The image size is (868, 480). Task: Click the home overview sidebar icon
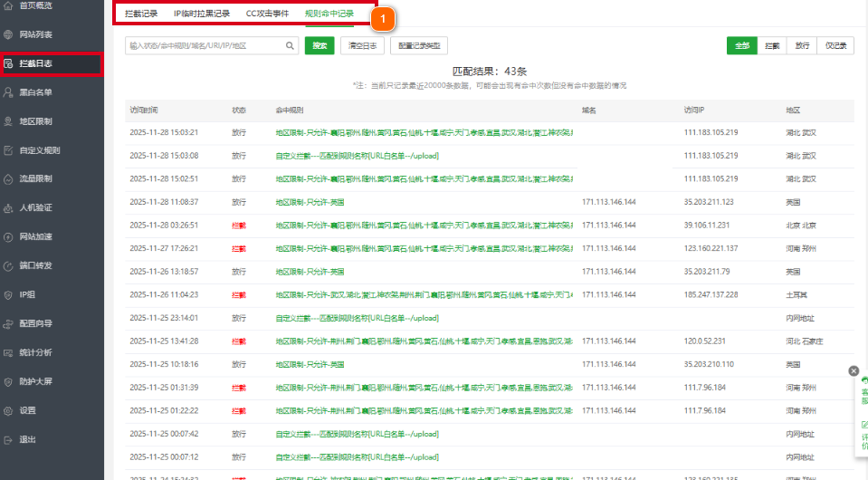click(x=8, y=5)
